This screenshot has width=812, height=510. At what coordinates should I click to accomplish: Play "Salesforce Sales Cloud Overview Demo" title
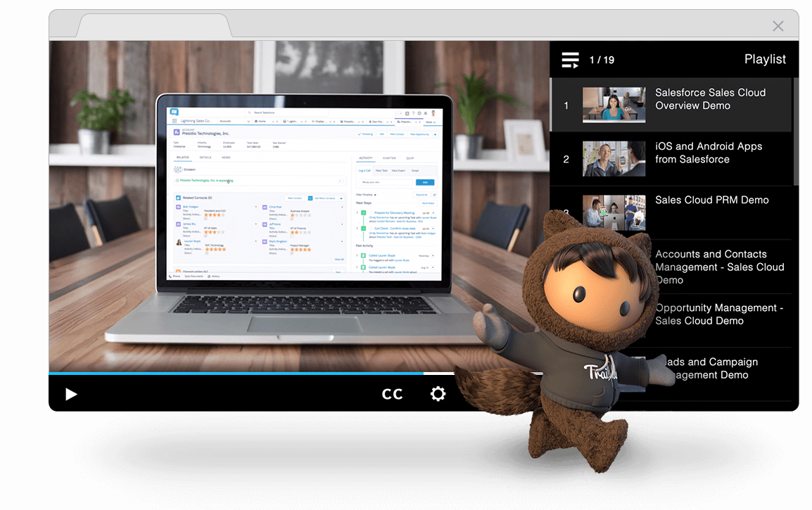pos(710,99)
